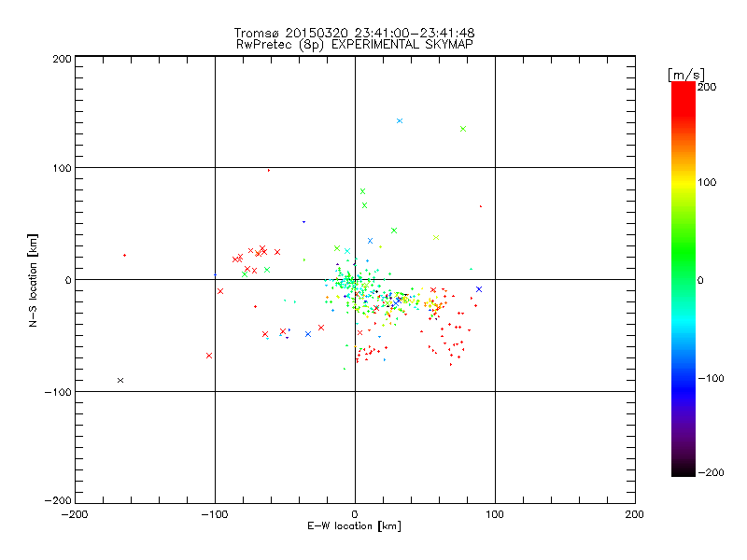Select the 'E-W location [km]' axis label
Viewport: 747px width, 560px height.
(354, 525)
